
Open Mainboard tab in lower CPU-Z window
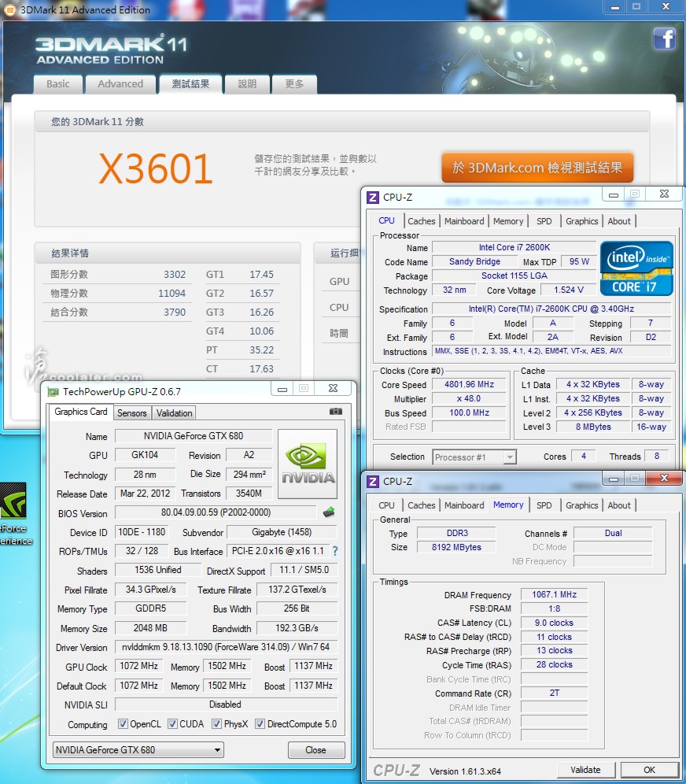click(x=464, y=505)
